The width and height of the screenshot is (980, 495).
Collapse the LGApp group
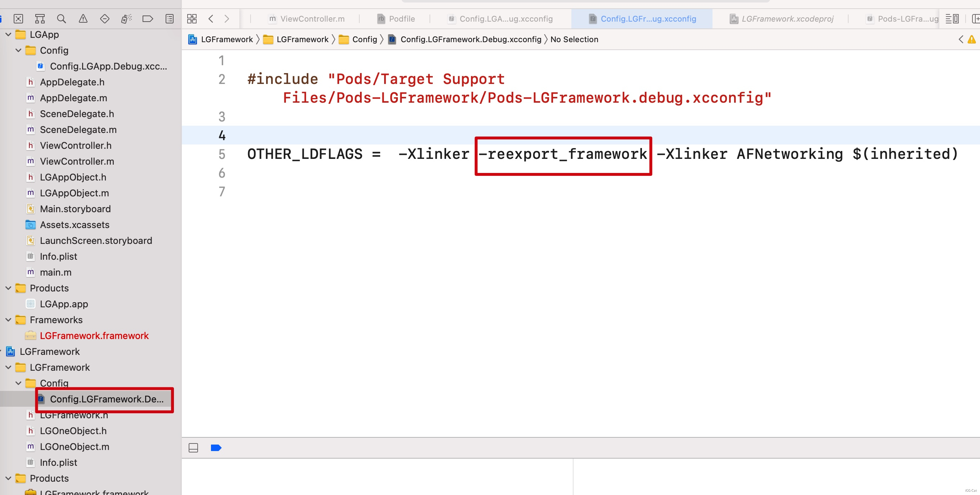(x=8, y=34)
